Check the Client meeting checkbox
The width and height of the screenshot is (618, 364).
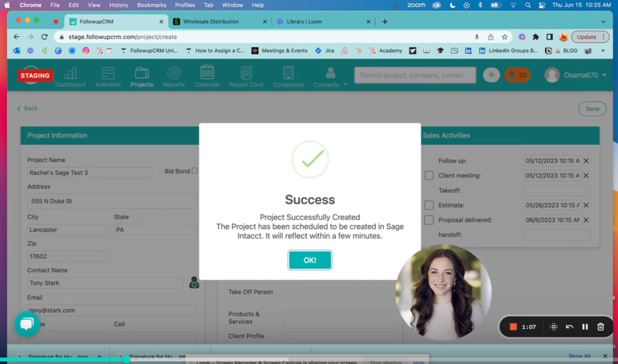[429, 175]
